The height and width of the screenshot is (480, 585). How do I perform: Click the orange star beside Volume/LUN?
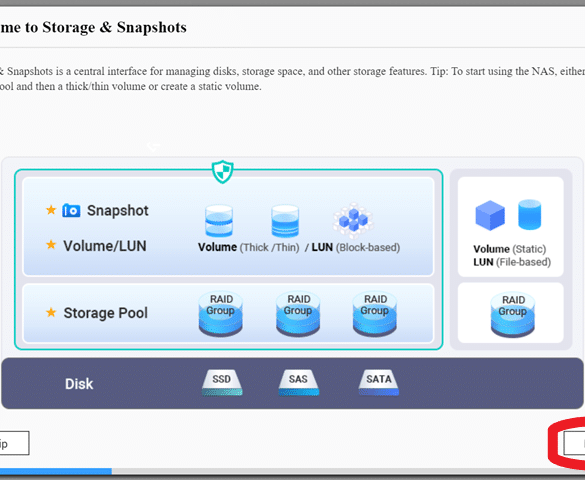coord(51,245)
